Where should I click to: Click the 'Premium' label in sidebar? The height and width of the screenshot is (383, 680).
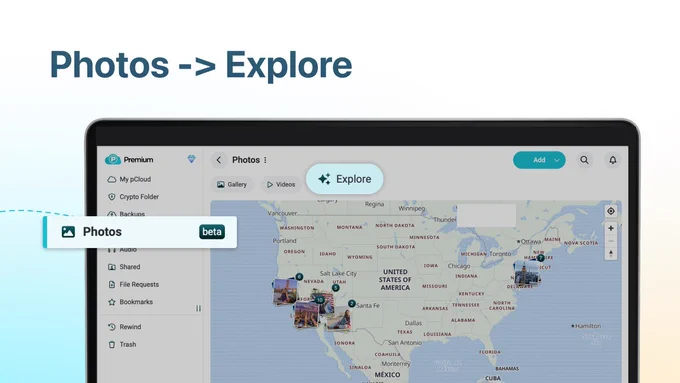click(138, 160)
